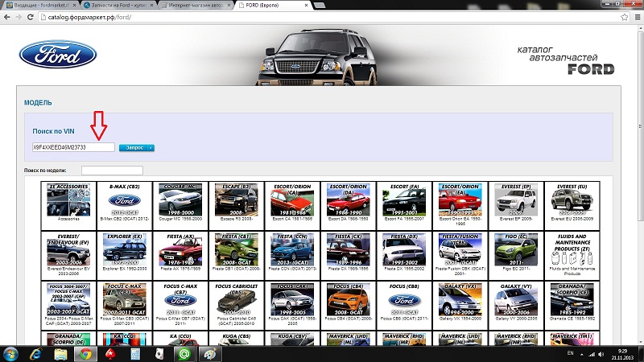644x362 pixels.
Task: Select the Cougar (MC) 1998-2000 tile
Action: pyautogui.click(x=180, y=206)
